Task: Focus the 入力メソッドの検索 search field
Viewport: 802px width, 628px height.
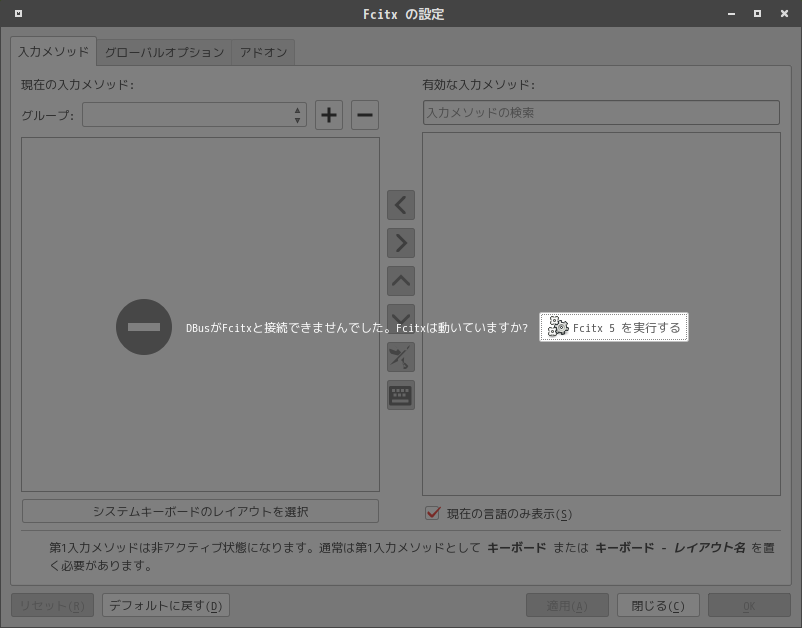Action: [x=602, y=113]
